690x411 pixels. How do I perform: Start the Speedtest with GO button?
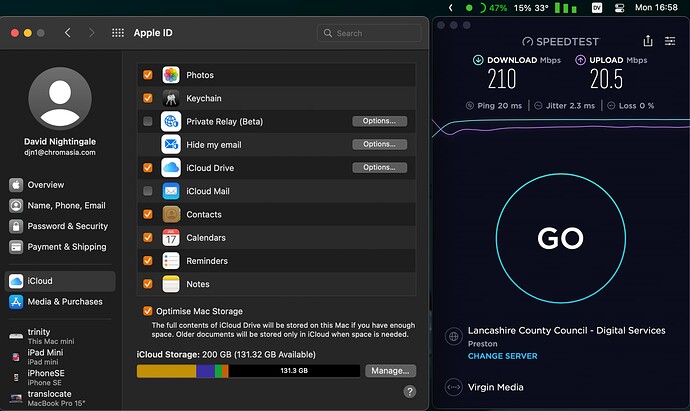coord(561,238)
